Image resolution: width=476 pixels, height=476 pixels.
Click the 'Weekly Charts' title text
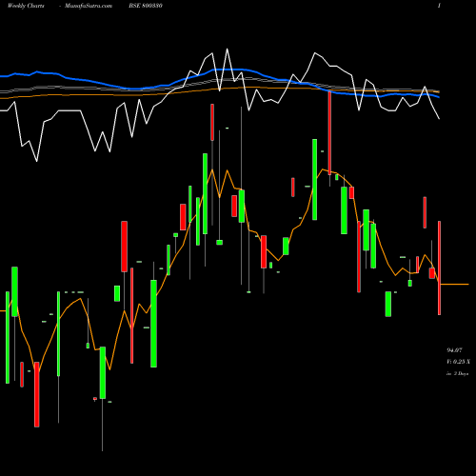click(26, 6)
